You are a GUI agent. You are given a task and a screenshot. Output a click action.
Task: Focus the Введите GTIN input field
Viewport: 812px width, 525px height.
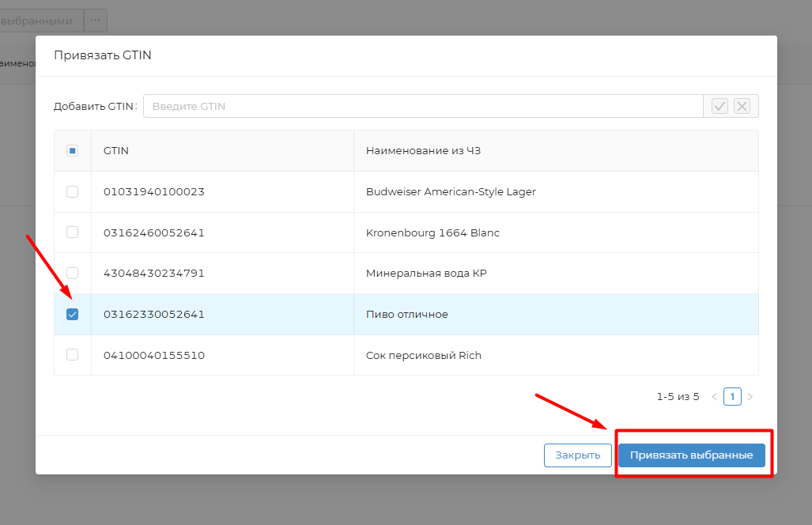423,106
